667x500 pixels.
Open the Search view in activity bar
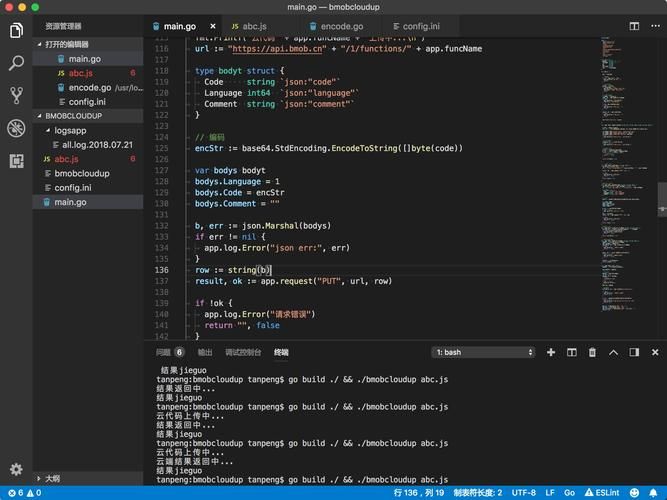pos(16,63)
